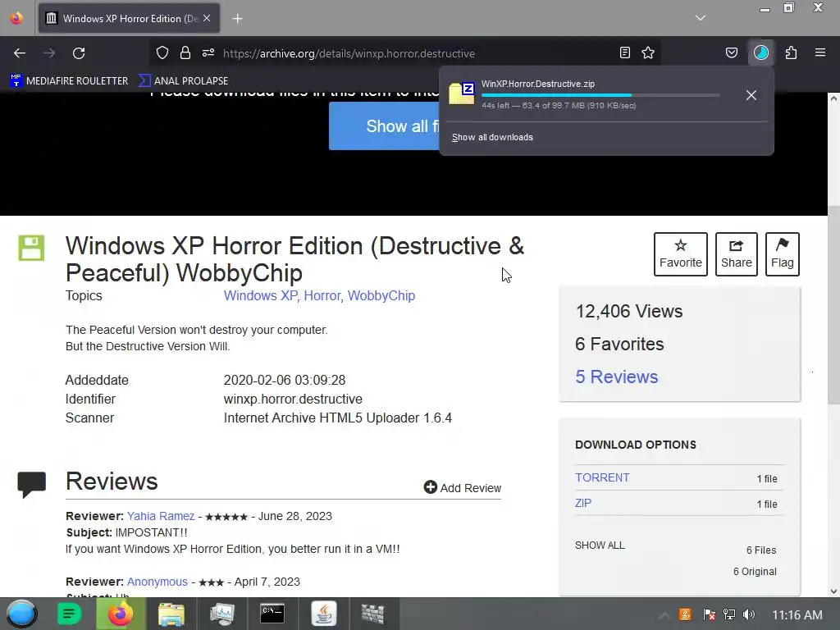Image resolution: width=840 pixels, height=630 pixels.
Task: Open the Windows XP topic link
Action: [260, 295]
